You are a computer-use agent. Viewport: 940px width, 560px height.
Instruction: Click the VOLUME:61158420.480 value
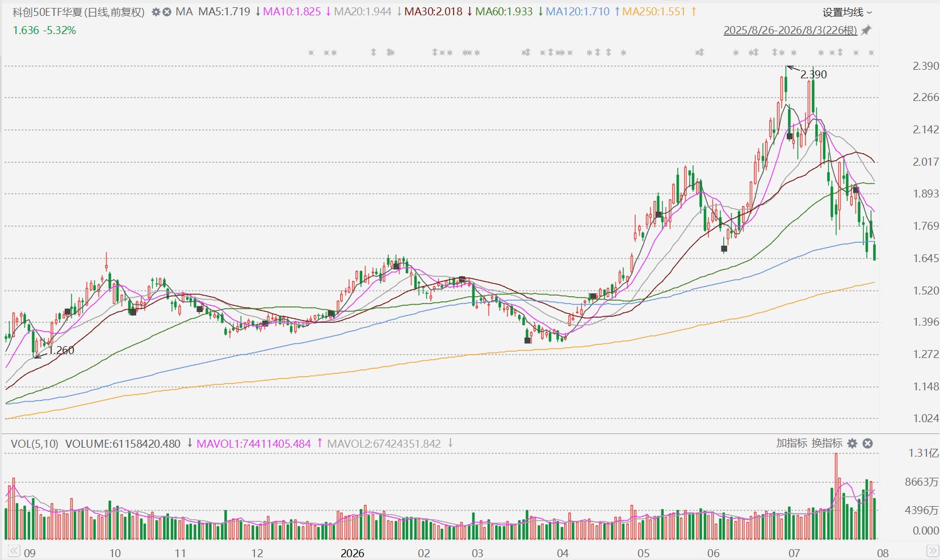[123, 444]
